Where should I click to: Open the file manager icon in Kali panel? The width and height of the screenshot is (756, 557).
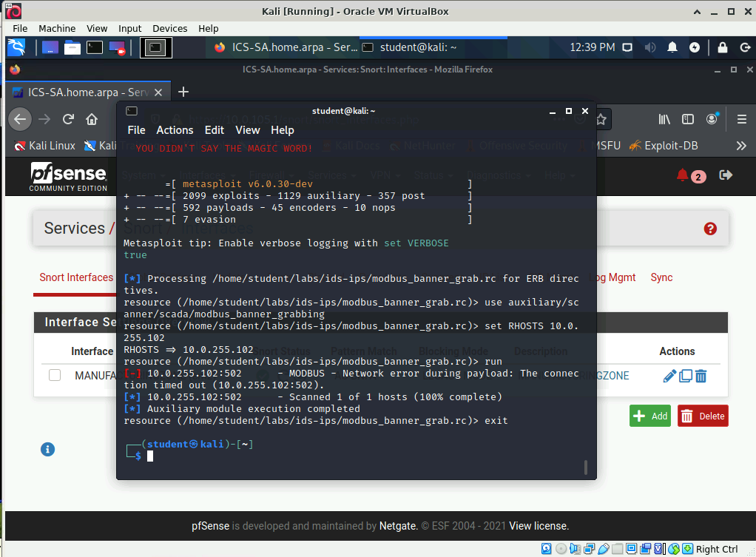[72, 47]
